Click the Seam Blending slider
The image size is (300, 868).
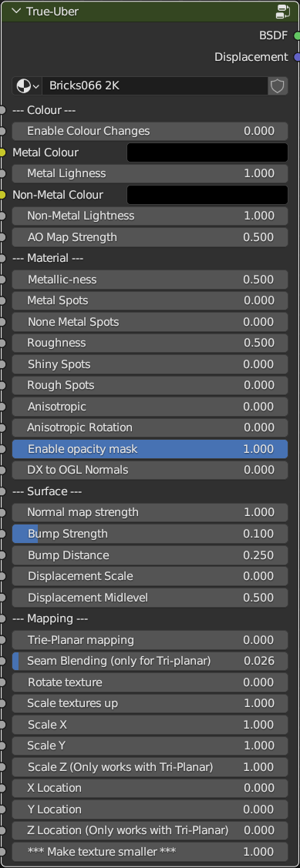[x=150, y=661]
